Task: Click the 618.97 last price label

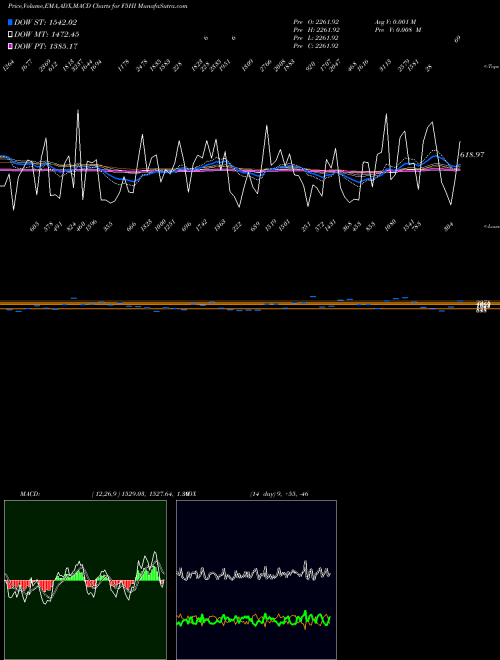Action: (x=472, y=155)
